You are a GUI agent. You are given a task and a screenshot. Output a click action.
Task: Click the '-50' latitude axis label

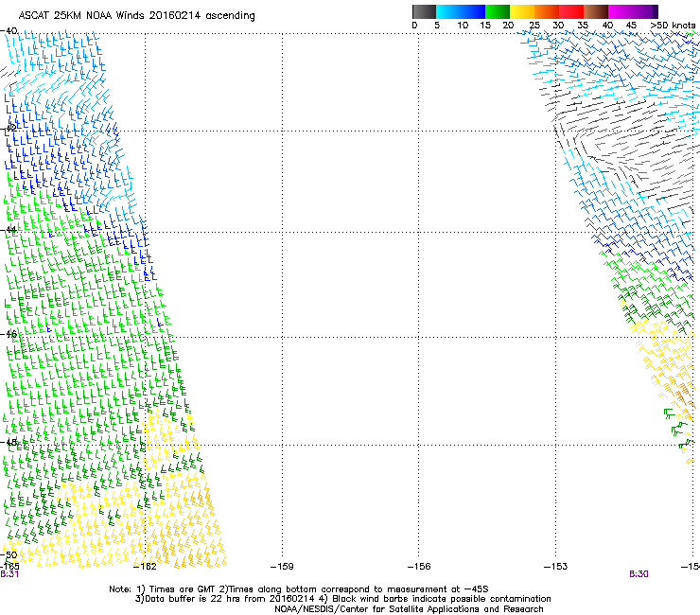coord(9,555)
